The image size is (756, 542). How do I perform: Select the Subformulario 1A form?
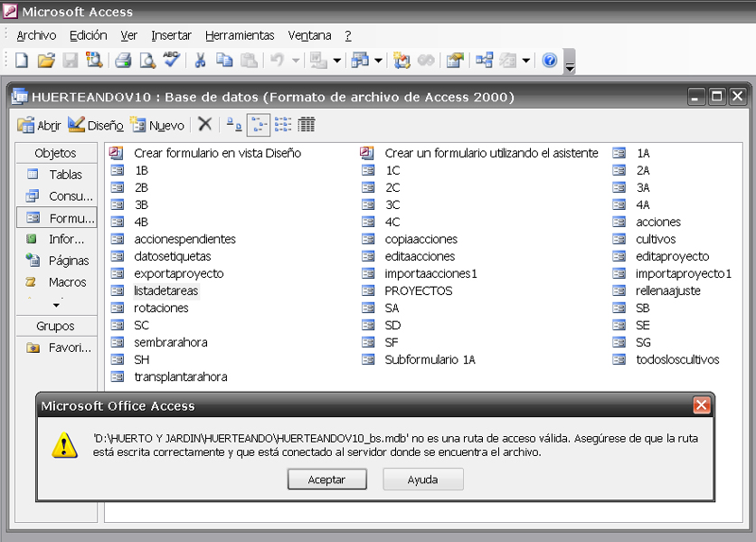point(419,359)
